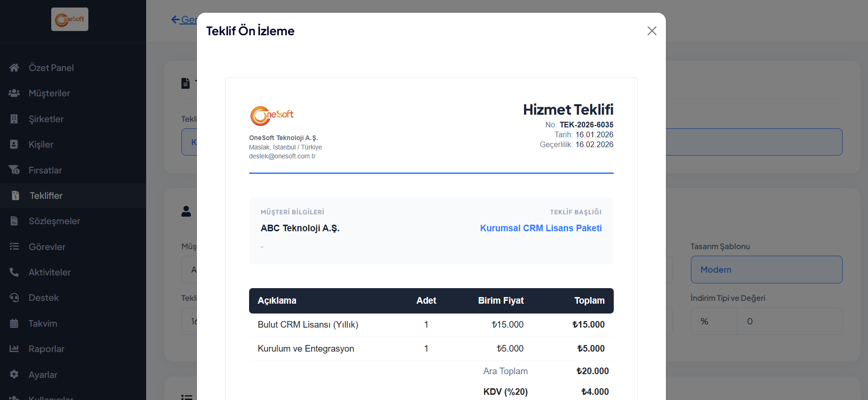Click the Aktiviteler phone icon
Viewport: 868px width, 400px height.
[14, 272]
